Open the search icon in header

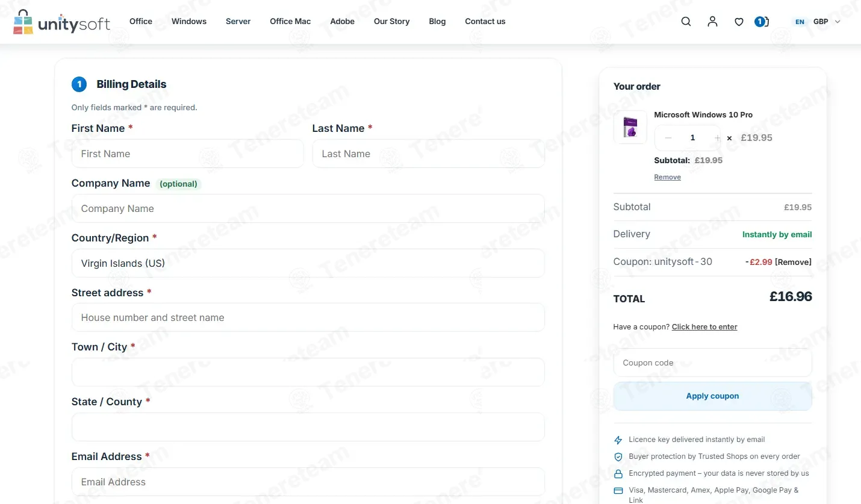[686, 22]
